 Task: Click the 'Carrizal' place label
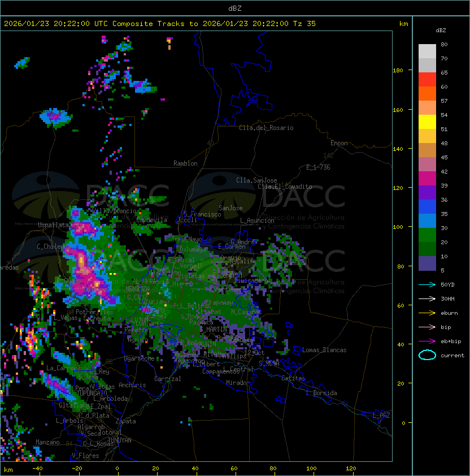167,379
